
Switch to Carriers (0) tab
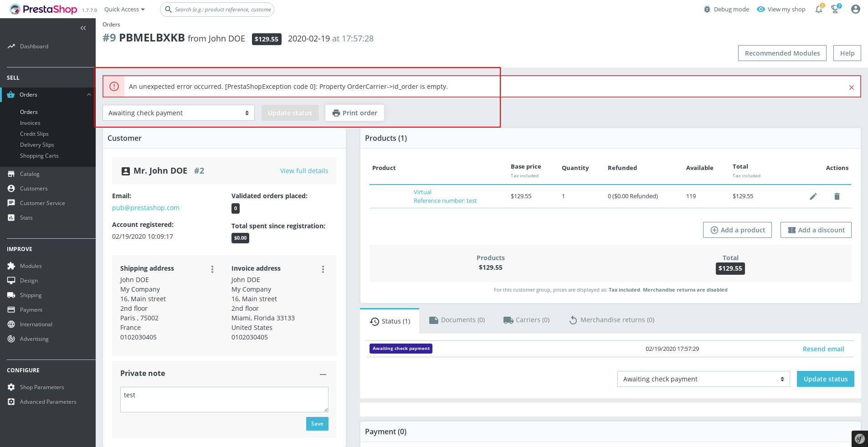[526, 320]
